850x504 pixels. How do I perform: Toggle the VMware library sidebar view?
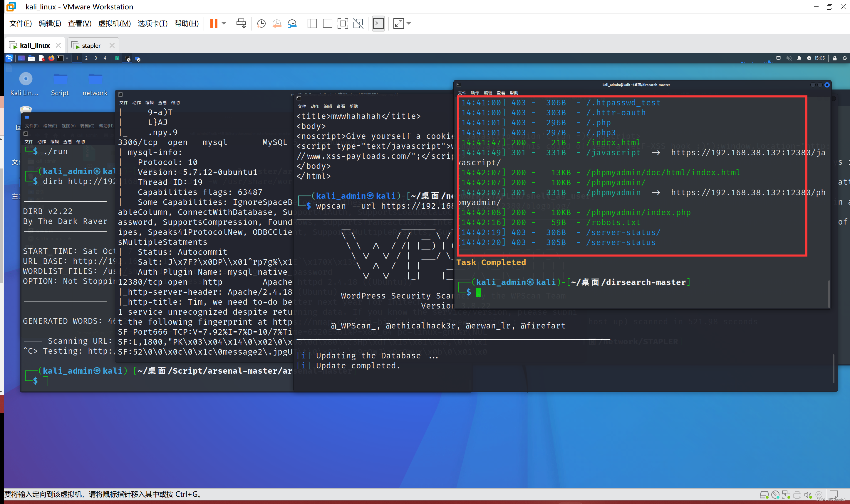tap(312, 23)
